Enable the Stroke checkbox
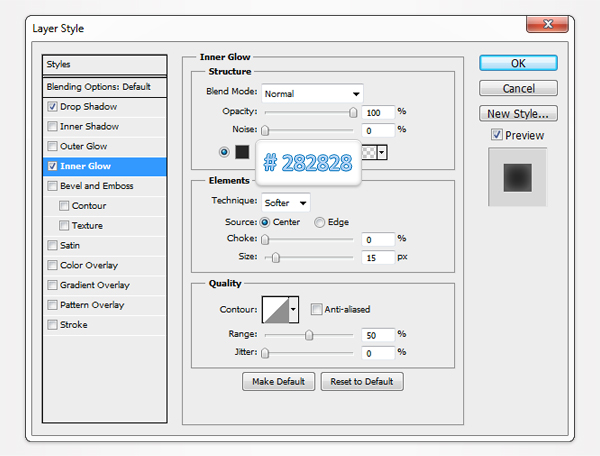Viewport: 600px width, 456px height. (52, 325)
